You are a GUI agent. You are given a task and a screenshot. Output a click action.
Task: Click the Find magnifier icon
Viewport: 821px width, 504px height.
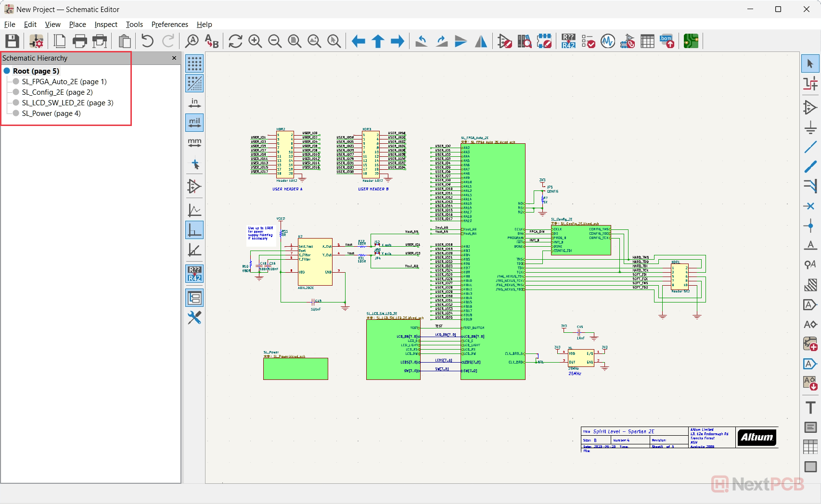coord(192,41)
